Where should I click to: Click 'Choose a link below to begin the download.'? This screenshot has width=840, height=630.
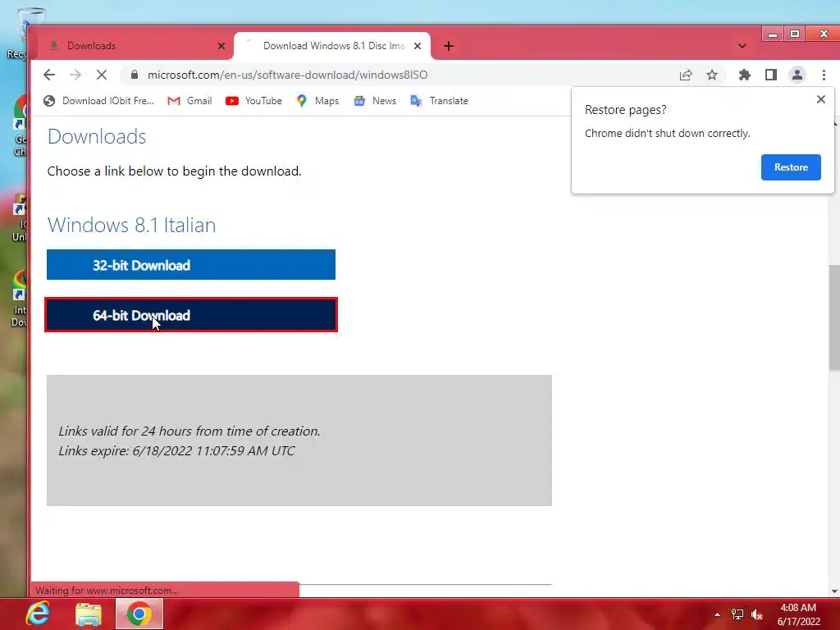[x=174, y=171]
